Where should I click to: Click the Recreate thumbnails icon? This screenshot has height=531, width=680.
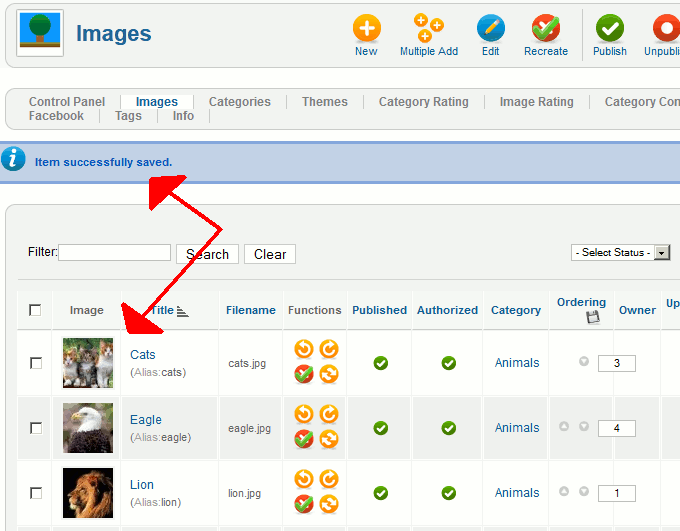[546, 28]
